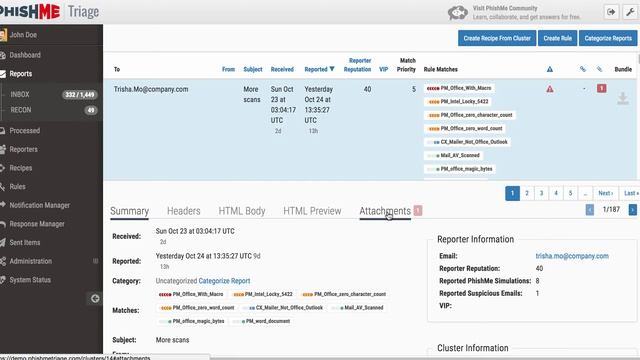Click PM_Office_With_Macro rule tag in report row
This screenshot has height=360, width=640.
click(x=459, y=88)
